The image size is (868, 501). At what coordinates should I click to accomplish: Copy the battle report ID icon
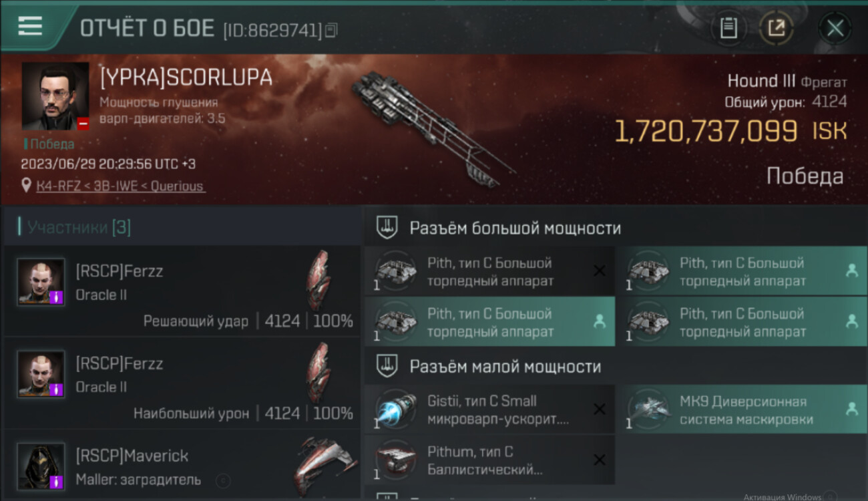tap(331, 29)
